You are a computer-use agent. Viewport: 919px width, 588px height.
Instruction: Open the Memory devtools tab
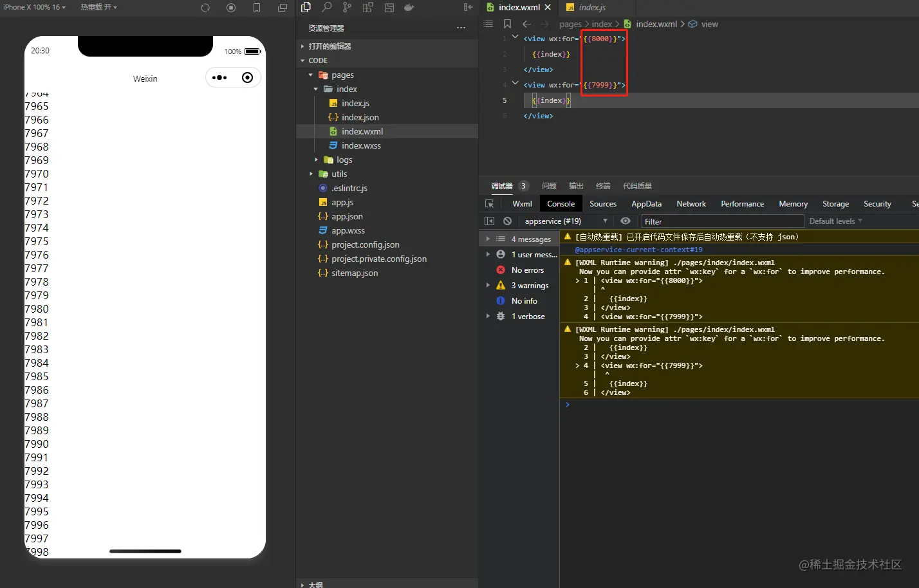[793, 204]
